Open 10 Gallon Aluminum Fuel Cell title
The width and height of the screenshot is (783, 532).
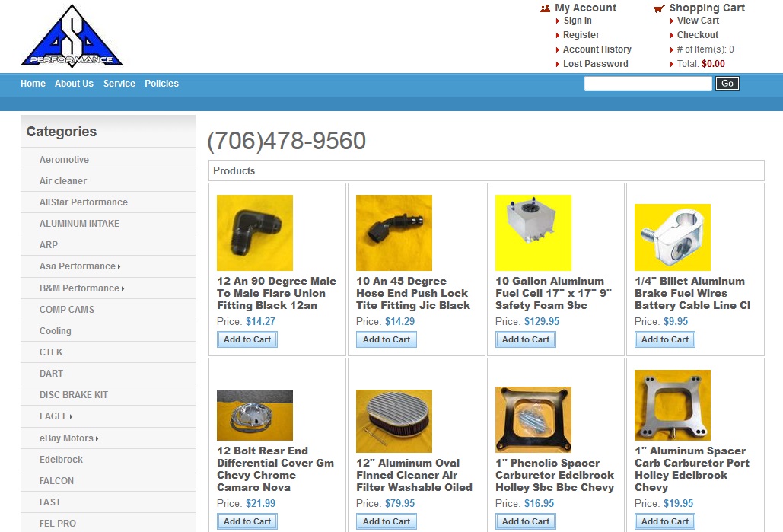pos(553,293)
